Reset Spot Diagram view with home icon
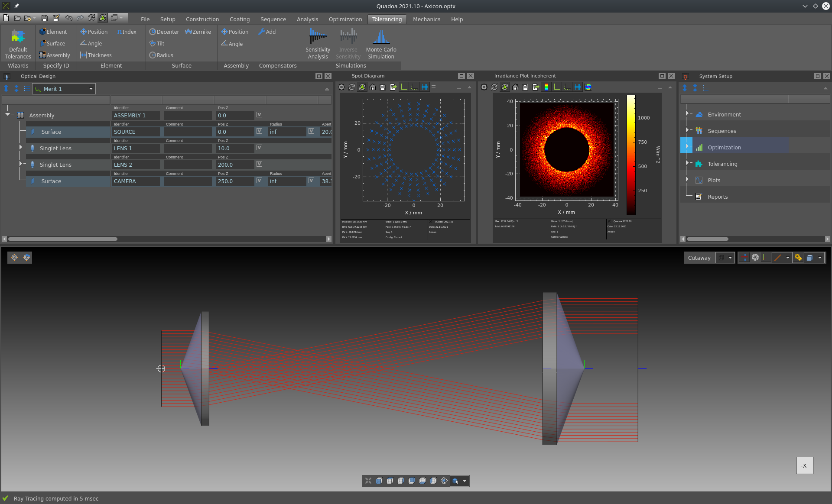 tap(373, 87)
